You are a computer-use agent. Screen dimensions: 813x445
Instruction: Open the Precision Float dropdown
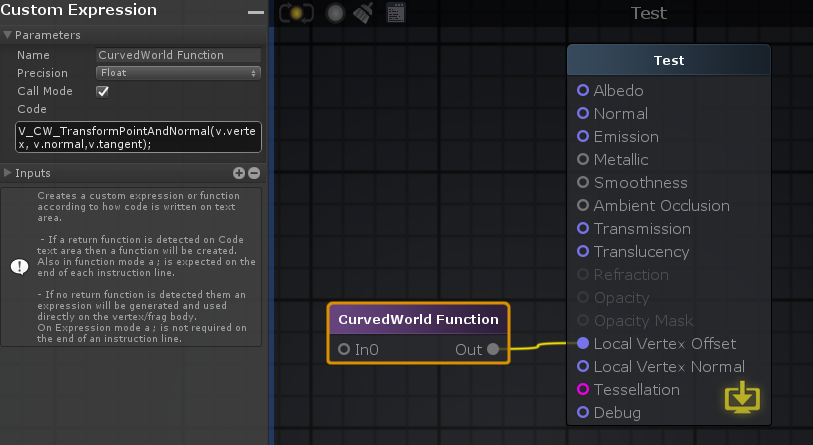pyautogui.click(x=178, y=73)
